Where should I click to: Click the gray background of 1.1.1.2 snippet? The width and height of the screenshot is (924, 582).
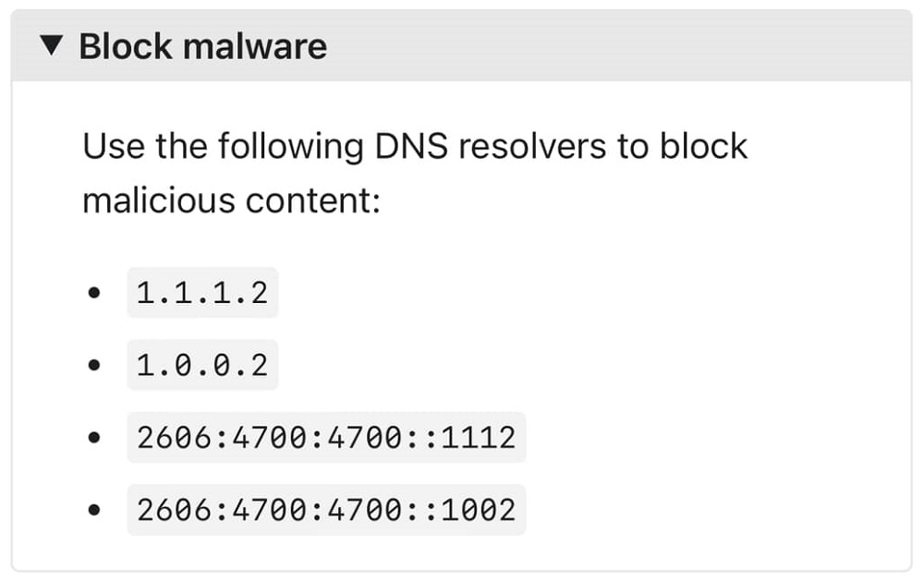(201, 292)
